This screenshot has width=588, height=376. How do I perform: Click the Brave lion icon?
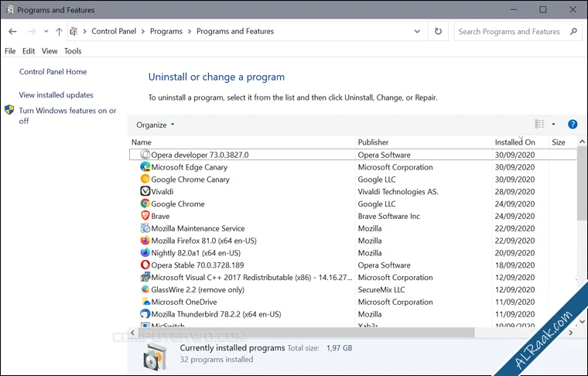point(145,216)
